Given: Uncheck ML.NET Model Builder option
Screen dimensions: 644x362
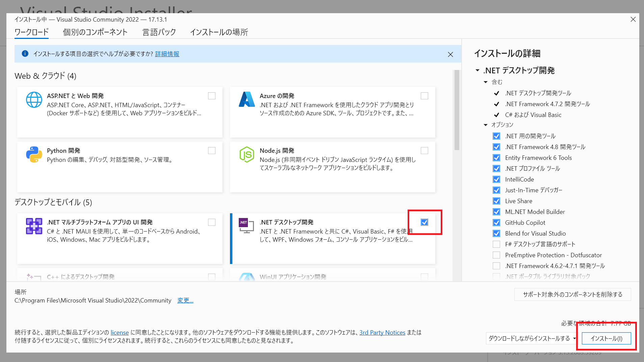Looking at the screenshot, I should (x=496, y=212).
